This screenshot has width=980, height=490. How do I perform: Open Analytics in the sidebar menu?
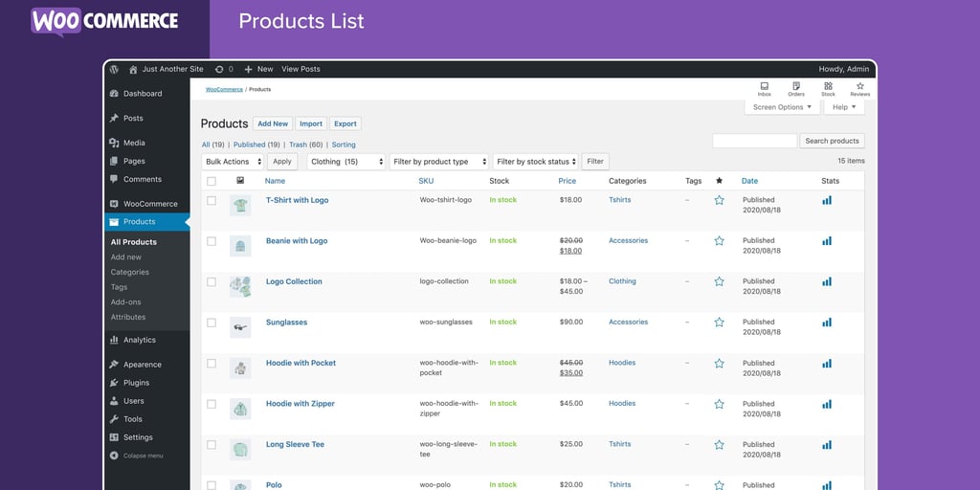[x=139, y=340]
